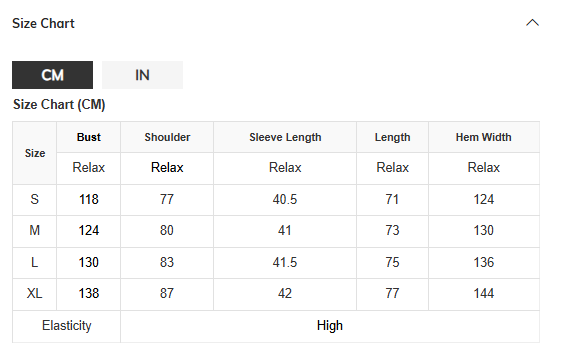Switch to CM units tab

pos(53,75)
